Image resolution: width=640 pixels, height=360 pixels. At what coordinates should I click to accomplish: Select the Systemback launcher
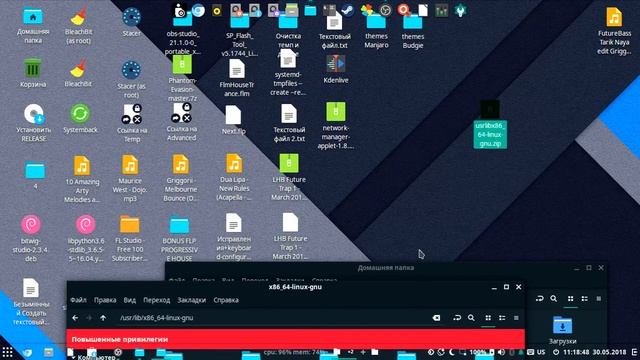tap(80, 118)
